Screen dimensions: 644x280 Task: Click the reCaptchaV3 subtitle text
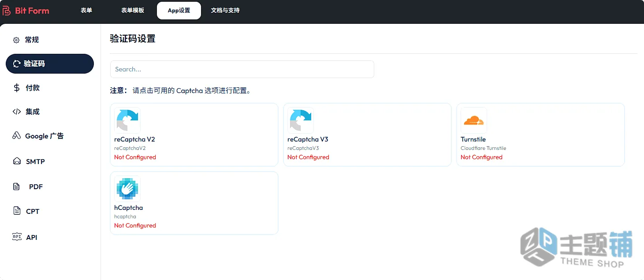(x=303, y=148)
